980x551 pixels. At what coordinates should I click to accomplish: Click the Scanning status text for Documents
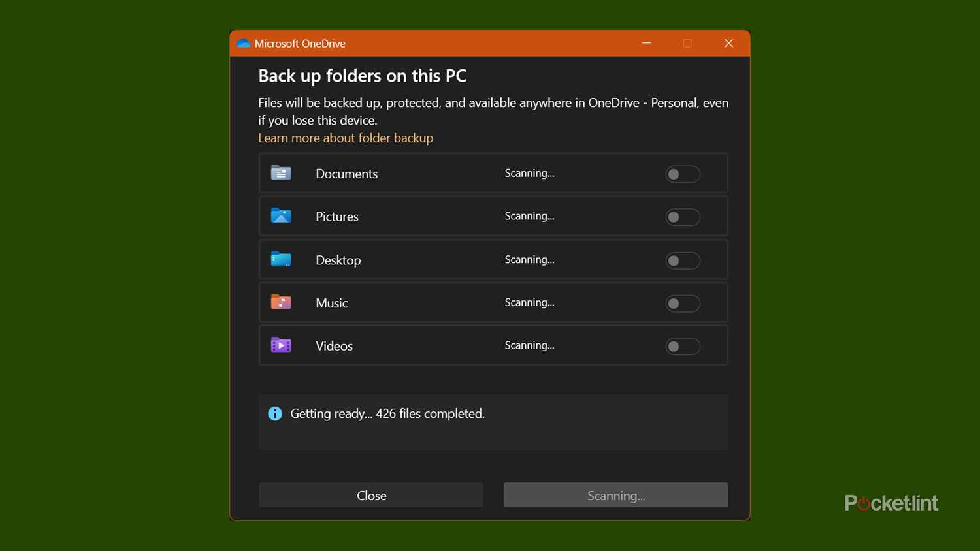[x=529, y=173]
